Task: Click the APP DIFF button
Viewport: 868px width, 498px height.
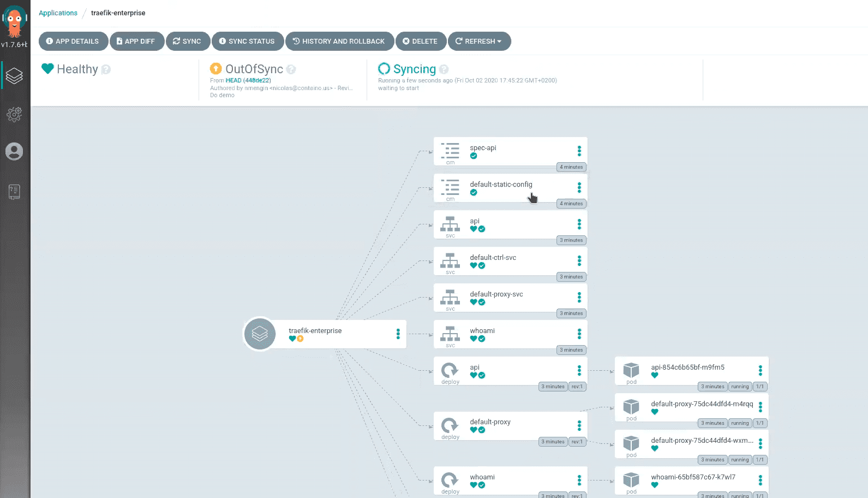Action: point(137,41)
